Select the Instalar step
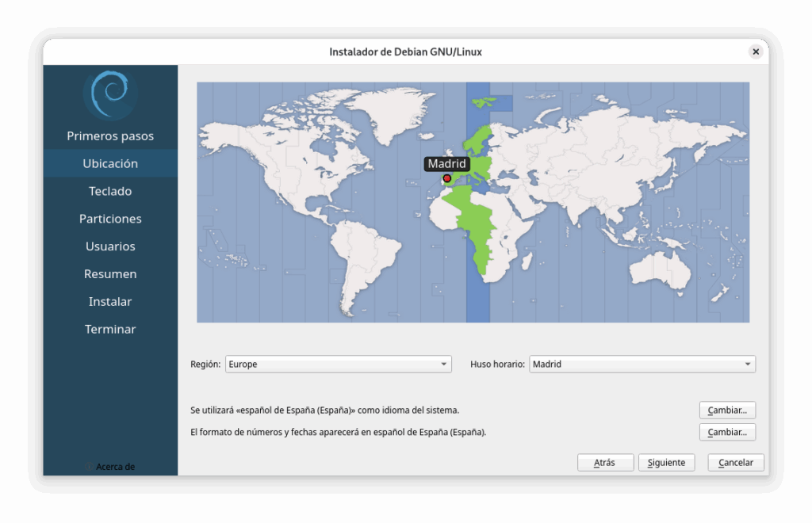812x523 pixels. coord(110,302)
